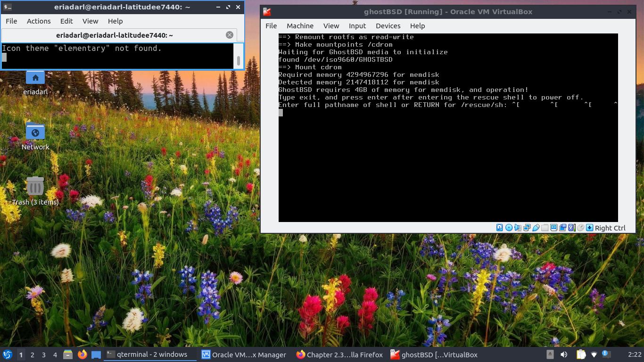Launch the file manager from taskbar quick launch

click(x=68, y=354)
